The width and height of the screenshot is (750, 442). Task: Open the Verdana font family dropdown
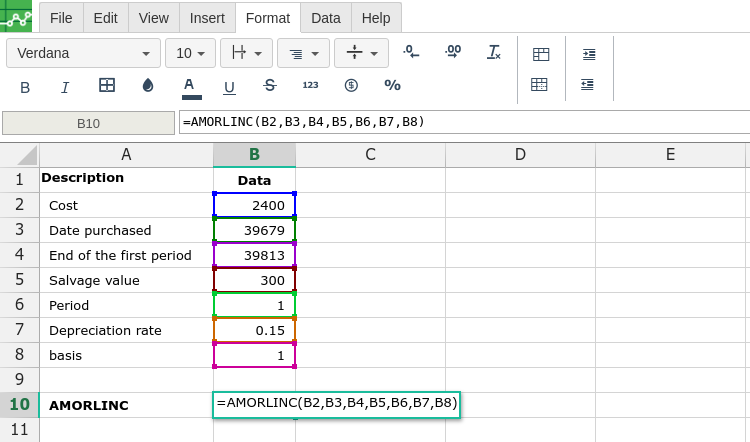[x=83, y=53]
